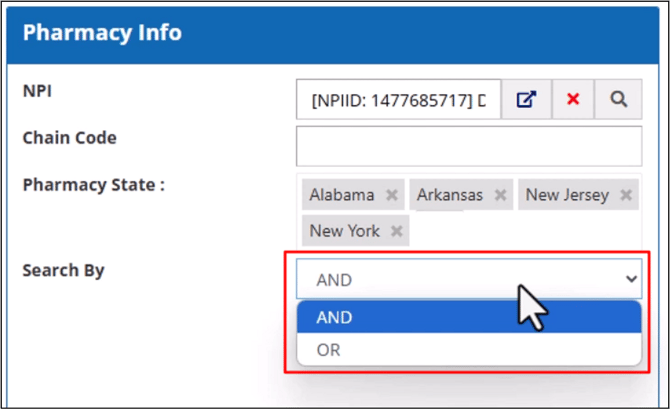Click the New York tag label

[x=345, y=231]
